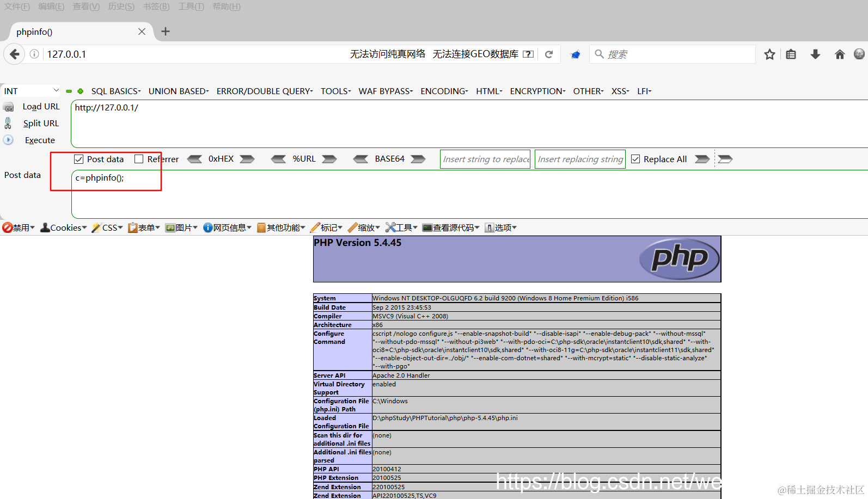
Task: Open the 历史(S) menu
Action: [121, 7]
